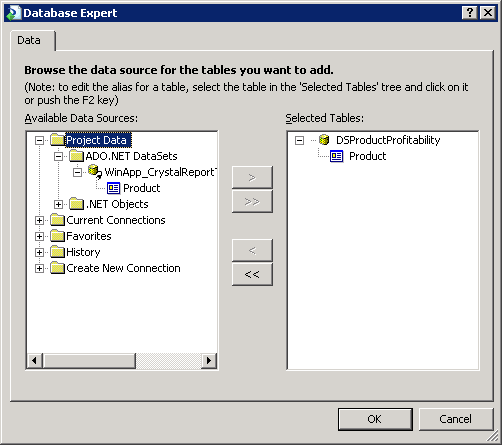Click the ADO.NET DataSets folder icon
The image size is (502, 445).
pos(76,156)
